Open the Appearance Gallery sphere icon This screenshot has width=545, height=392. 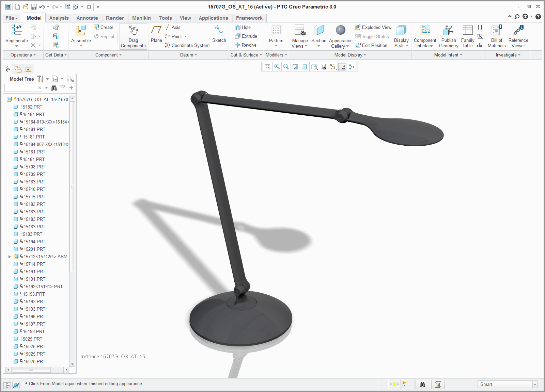340,31
